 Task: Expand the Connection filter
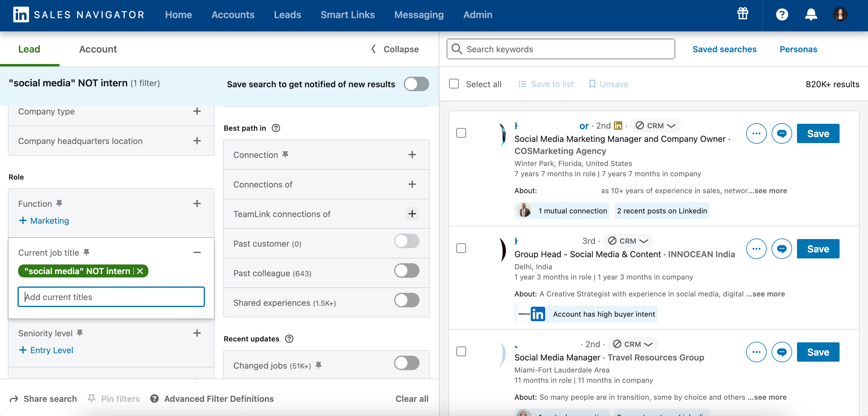tap(412, 155)
